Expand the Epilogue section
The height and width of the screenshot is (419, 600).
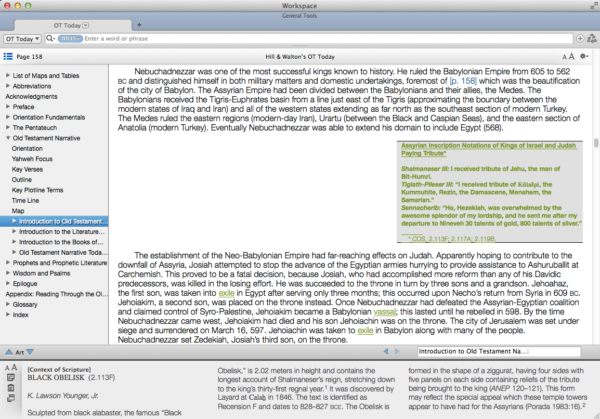point(8,284)
